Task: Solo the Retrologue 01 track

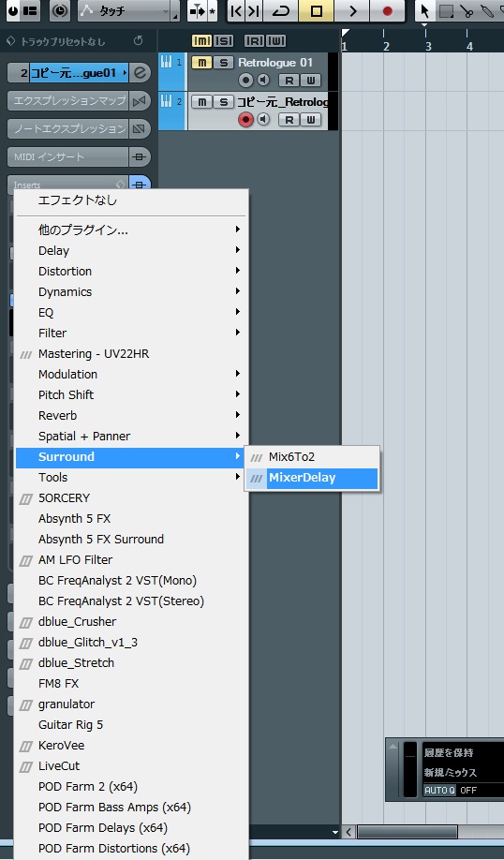Action: click(223, 63)
